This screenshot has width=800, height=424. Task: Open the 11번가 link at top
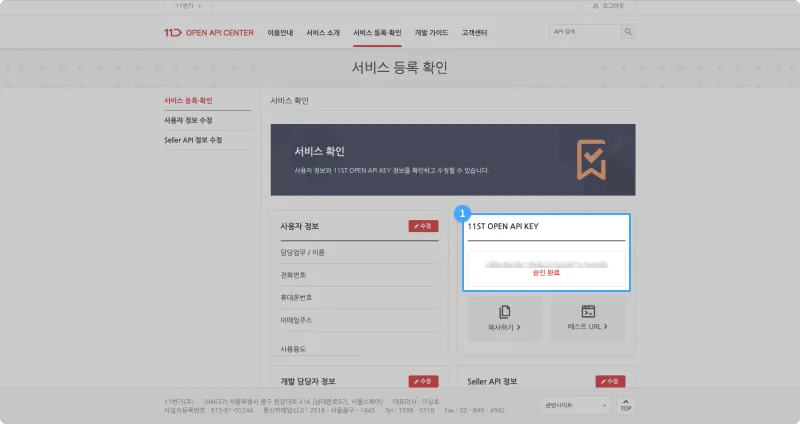(x=188, y=6)
